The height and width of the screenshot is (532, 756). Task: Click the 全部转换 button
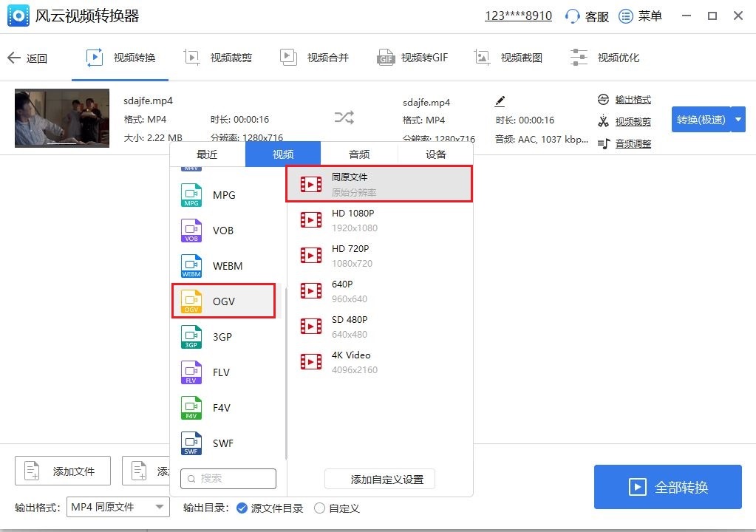click(668, 487)
